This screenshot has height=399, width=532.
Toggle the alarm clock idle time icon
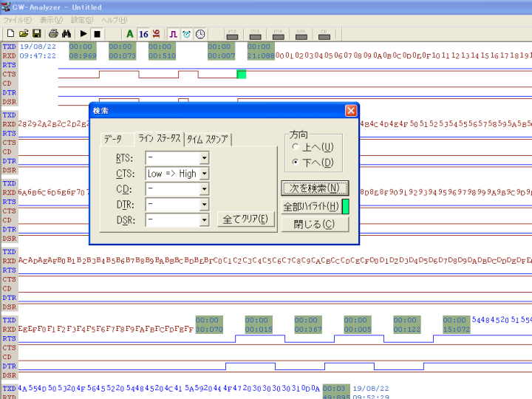[187, 34]
